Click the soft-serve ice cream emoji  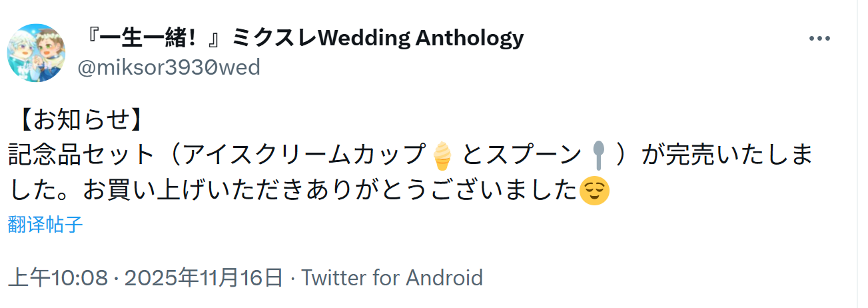[x=441, y=156]
